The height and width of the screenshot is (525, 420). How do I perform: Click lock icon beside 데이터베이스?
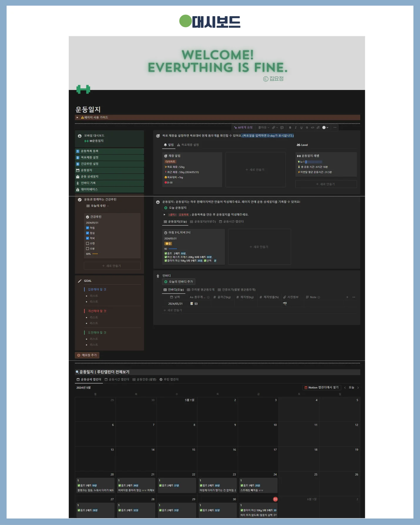pyautogui.click(x=78, y=189)
